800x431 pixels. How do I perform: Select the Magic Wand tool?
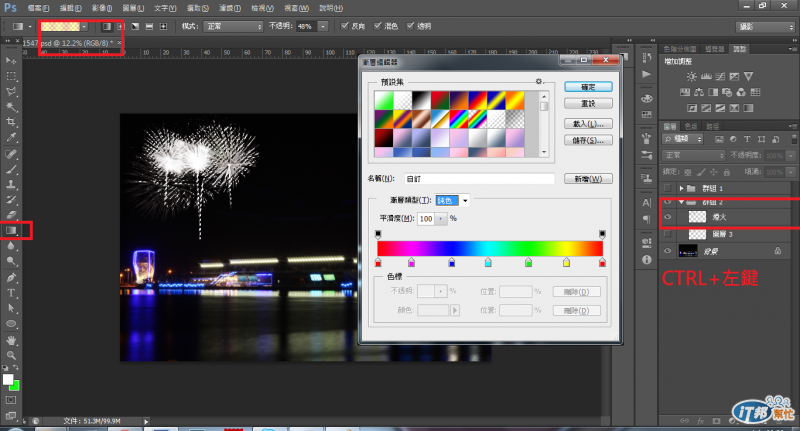pos(11,107)
